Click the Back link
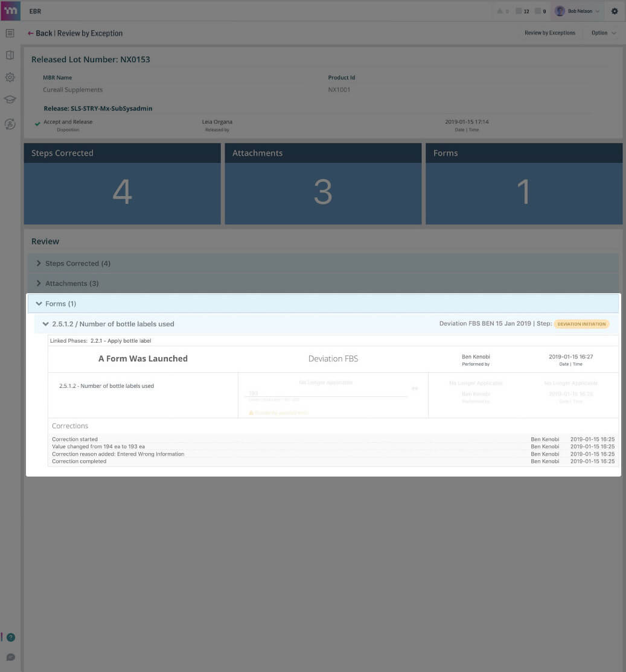 click(43, 33)
